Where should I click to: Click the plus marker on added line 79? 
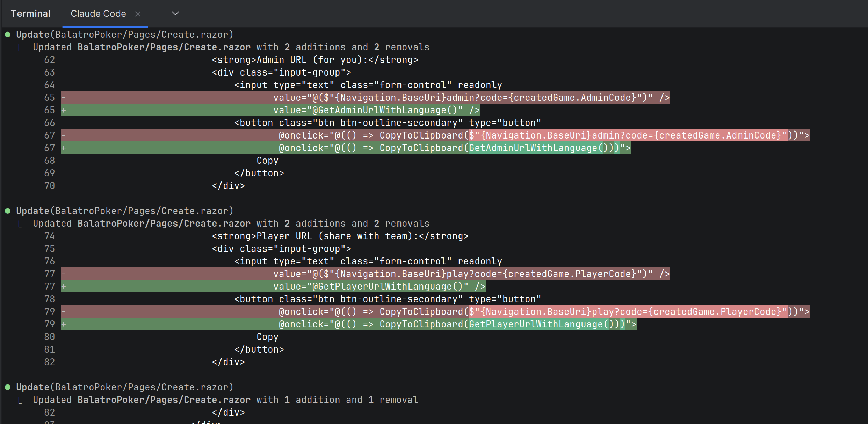(64, 324)
